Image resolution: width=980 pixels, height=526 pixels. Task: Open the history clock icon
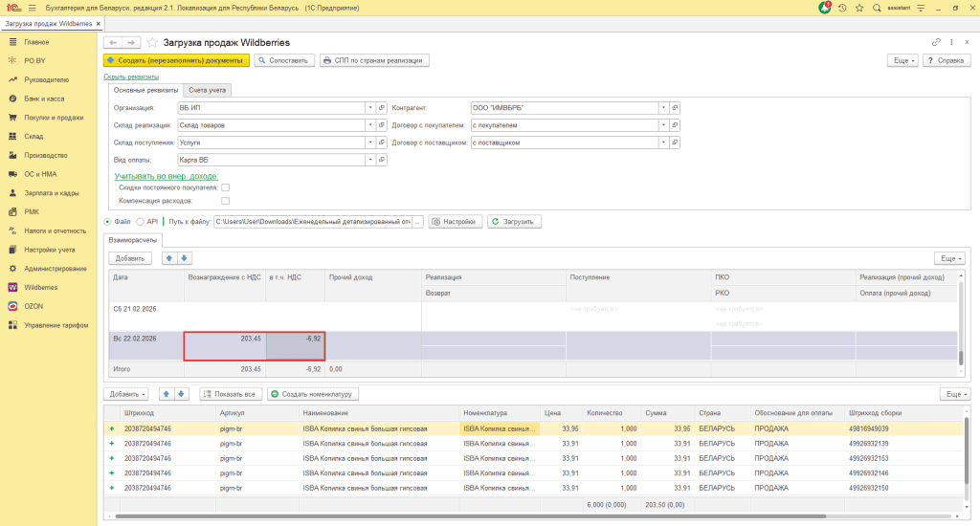[842, 8]
